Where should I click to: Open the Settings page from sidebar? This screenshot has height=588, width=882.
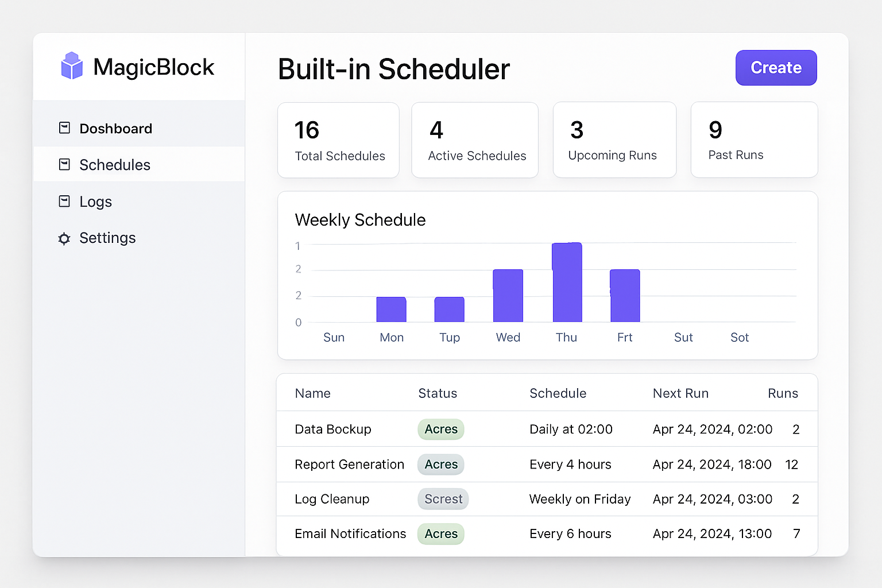[x=107, y=238]
